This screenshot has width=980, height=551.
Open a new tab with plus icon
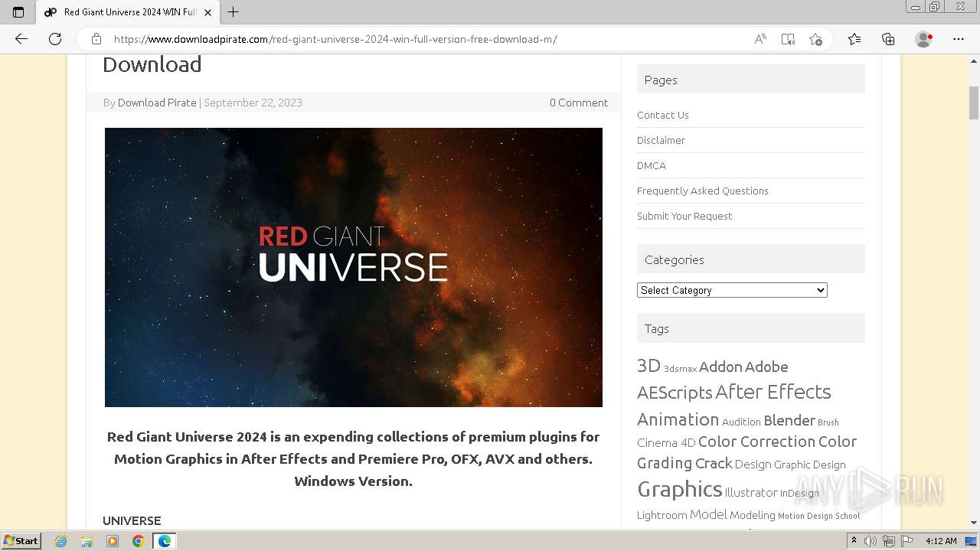[234, 12]
